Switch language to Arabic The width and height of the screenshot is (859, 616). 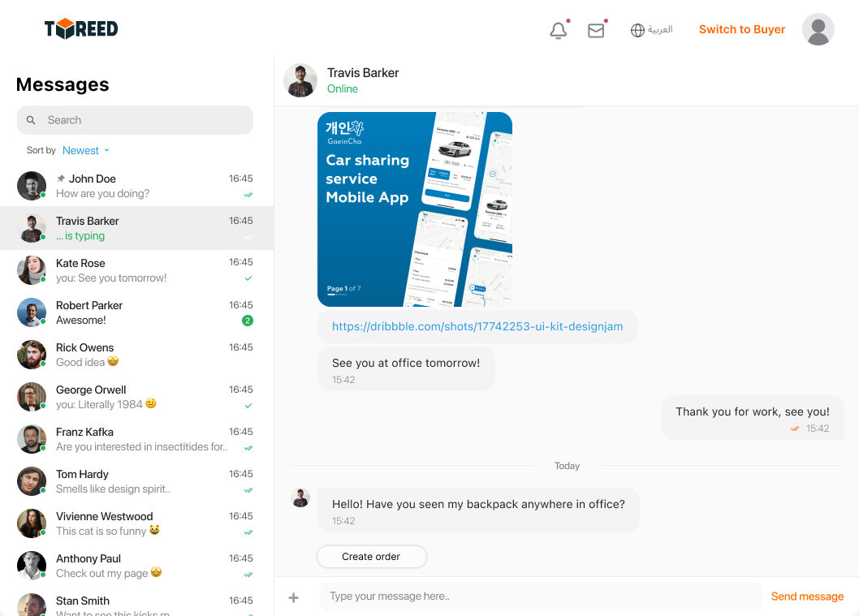tap(660, 29)
